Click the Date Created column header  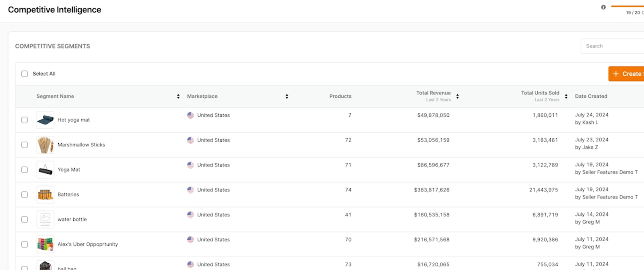[x=591, y=97]
